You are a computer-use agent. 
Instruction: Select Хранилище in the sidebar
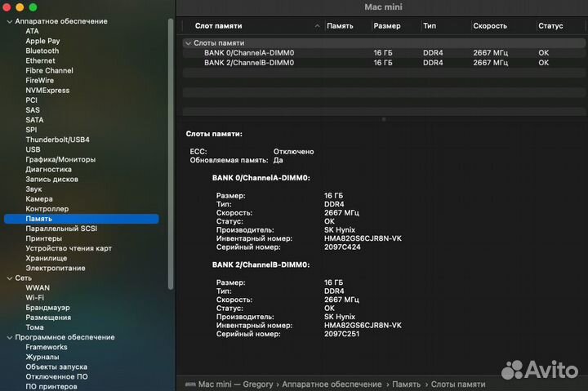[x=46, y=258]
